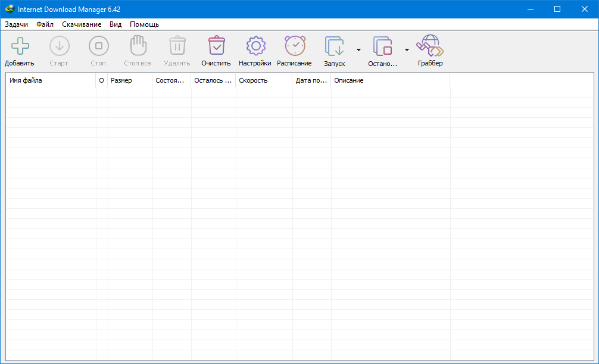Expand the dropdown arrow beside Остановить
The height and width of the screenshot is (364, 599).
pos(407,50)
